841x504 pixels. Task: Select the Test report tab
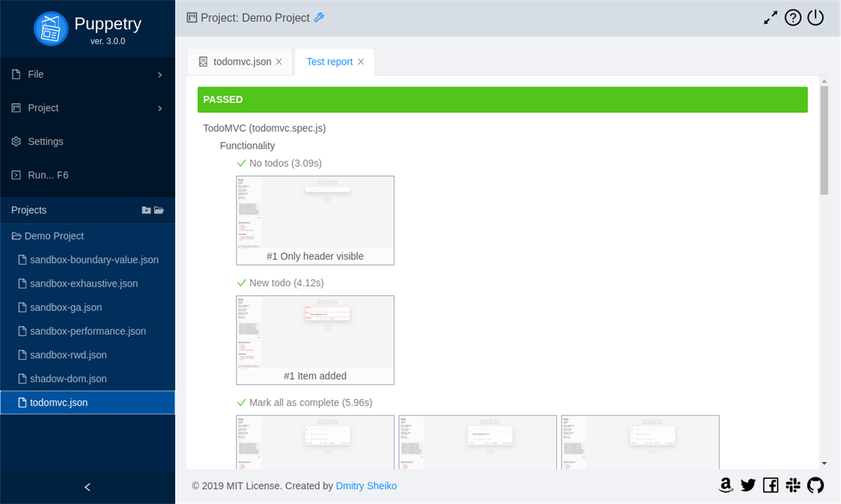coord(329,61)
